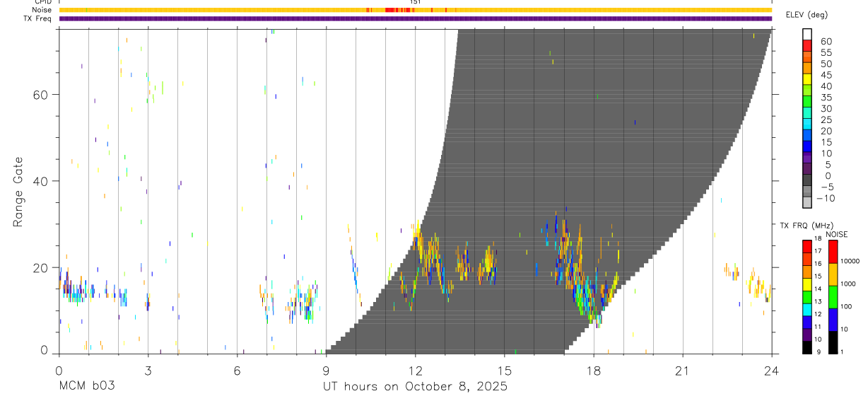Click UT hour axis label '15'

505,370
